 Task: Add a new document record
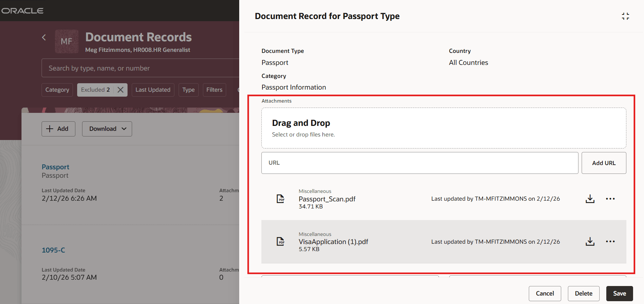tap(58, 129)
